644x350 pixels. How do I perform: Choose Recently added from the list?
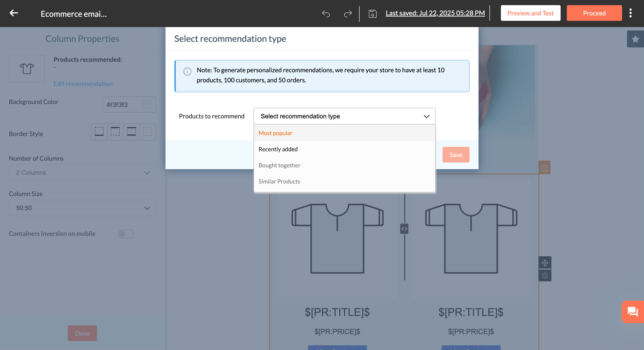click(278, 149)
